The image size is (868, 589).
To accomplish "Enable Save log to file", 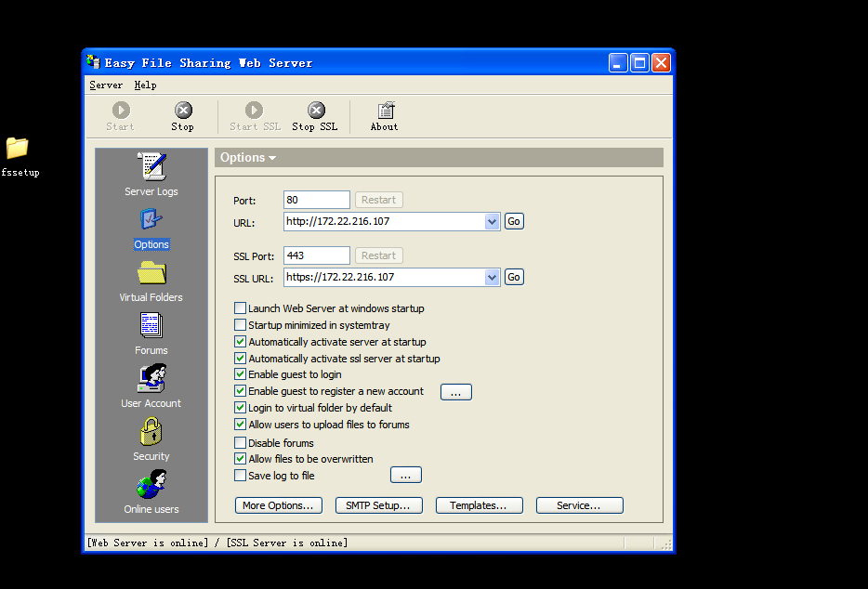I will click(x=241, y=476).
